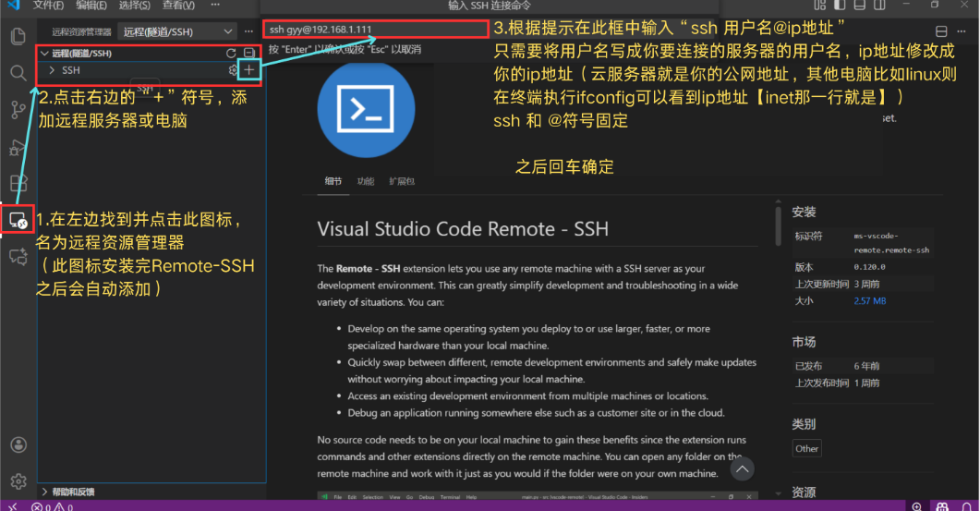980x511 pixels.
Task: Switch to the 功能 tab
Action: pyautogui.click(x=365, y=181)
